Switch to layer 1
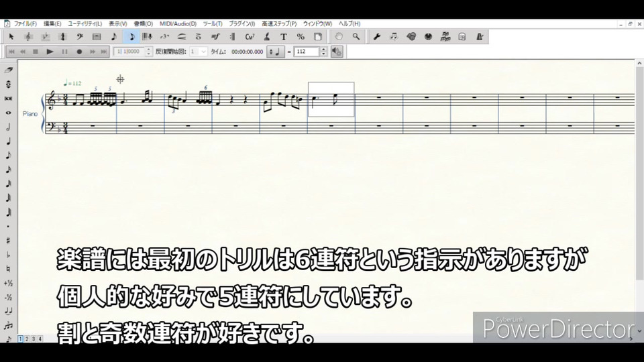Image resolution: width=644 pixels, height=362 pixels. 20,339
